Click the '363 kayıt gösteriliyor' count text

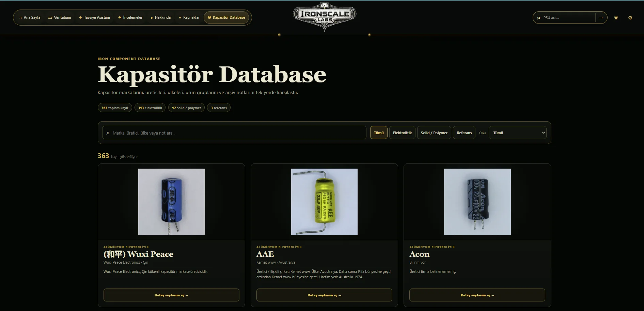coord(117,156)
